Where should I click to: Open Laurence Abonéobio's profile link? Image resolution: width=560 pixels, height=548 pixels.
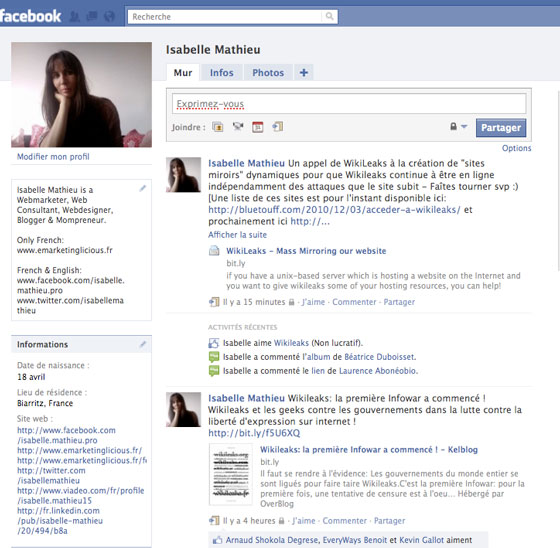tap(378, 371)
